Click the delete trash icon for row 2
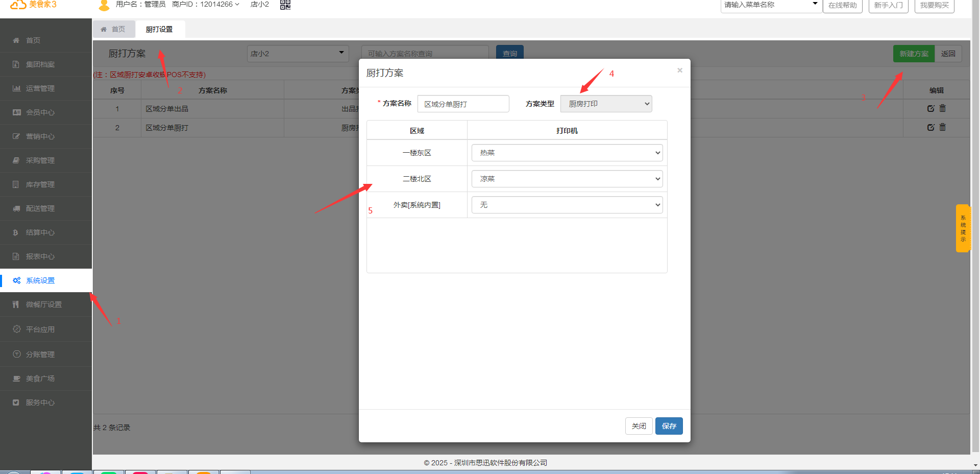Image resolution: width=980 pixels, height=474 pixels. point(943,127)
